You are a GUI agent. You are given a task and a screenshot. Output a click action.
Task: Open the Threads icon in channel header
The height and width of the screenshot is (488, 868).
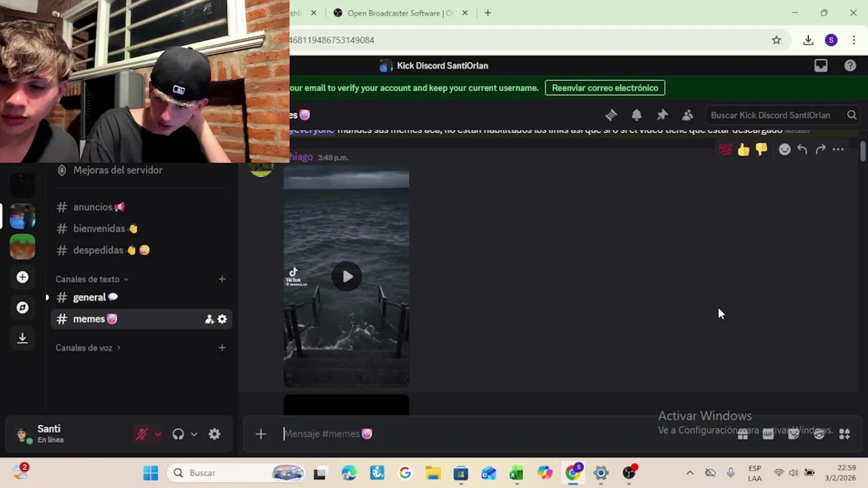[611, 115]
